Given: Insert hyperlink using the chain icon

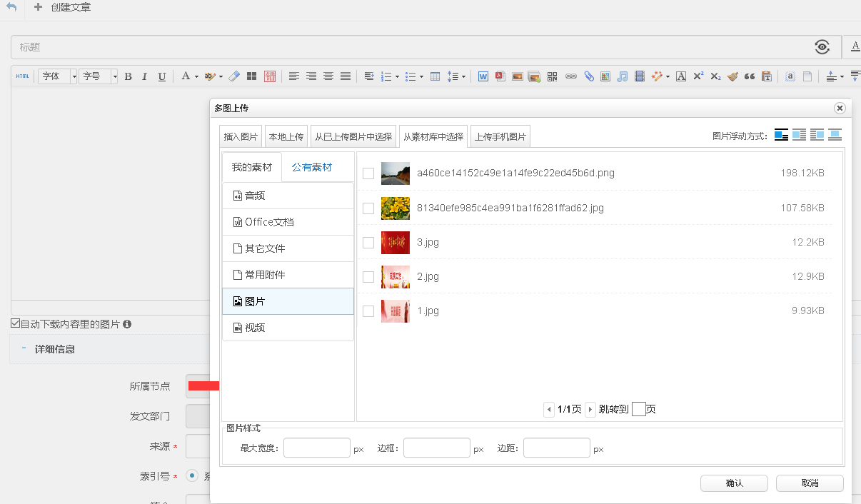Looking at the screenshot, I should click(x=570, y=76).
